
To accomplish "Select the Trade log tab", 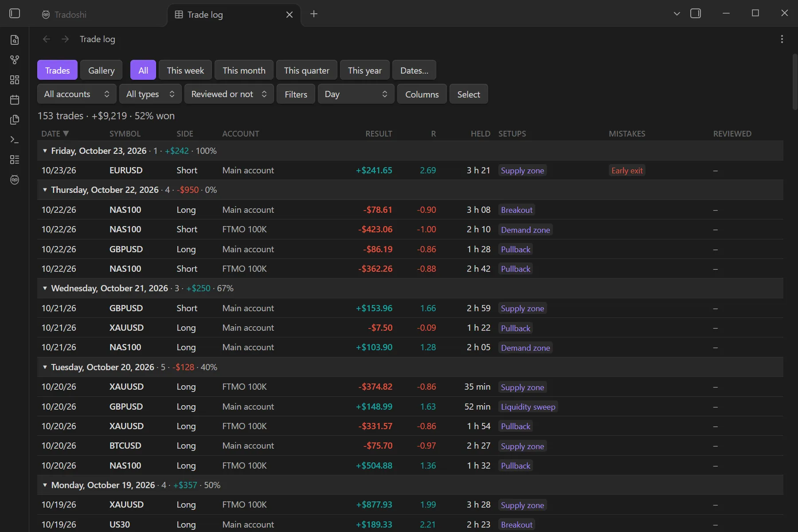I will click(235, 15).
